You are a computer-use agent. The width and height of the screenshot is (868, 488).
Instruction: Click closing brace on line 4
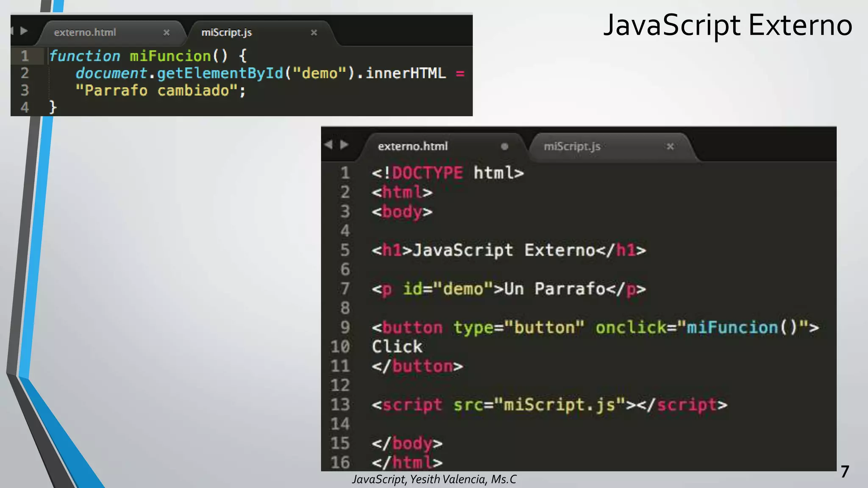(x=53, y=107)
